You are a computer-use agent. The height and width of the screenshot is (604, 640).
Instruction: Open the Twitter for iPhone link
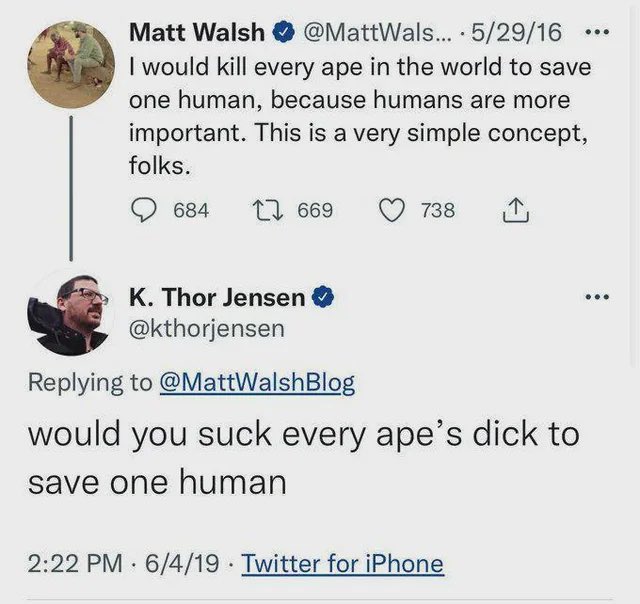click(x=342, y=564)
